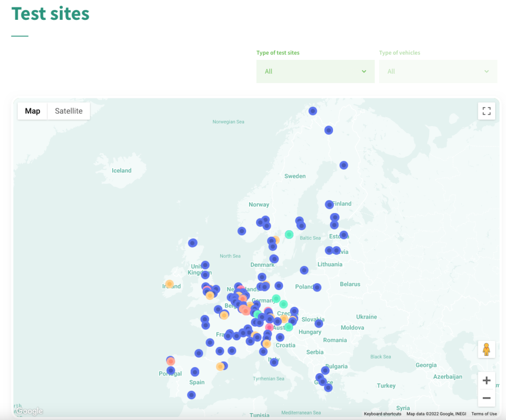This screenshot has width=506, height=420.
Task: Open the Terms of Use link
Action: pos(484,414)
